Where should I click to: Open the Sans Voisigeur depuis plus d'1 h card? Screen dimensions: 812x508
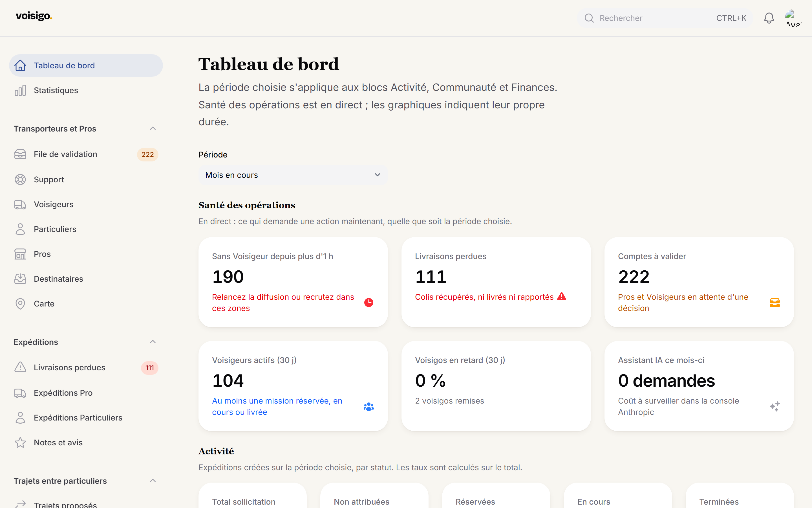pyautogui.click(x=293, y=282)
